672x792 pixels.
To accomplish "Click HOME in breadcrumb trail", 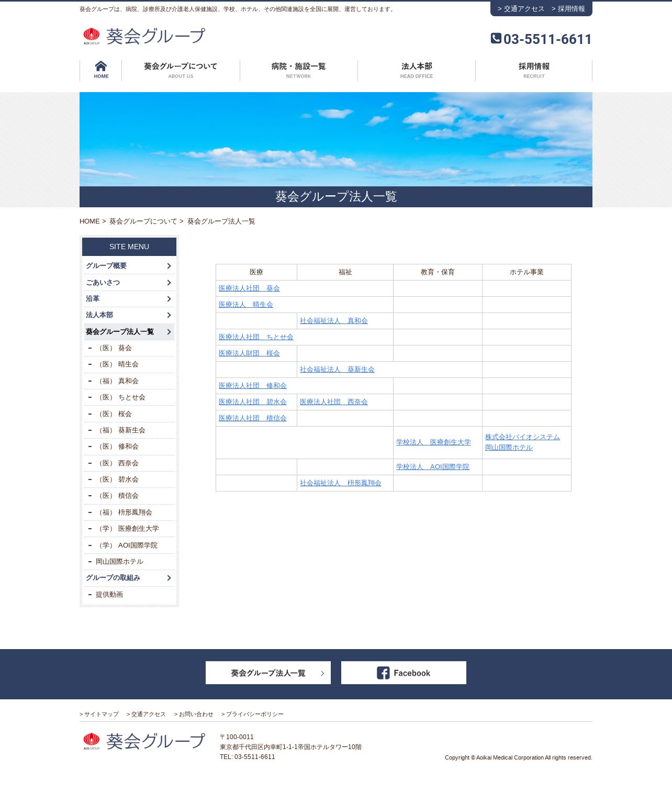I will pyautogui.click(x=89, y=221).
